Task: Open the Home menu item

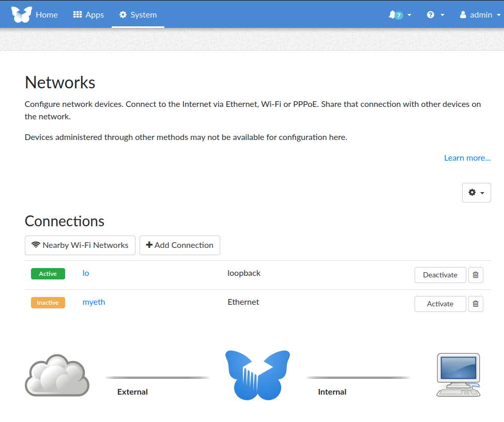Action: click(47, 14)
